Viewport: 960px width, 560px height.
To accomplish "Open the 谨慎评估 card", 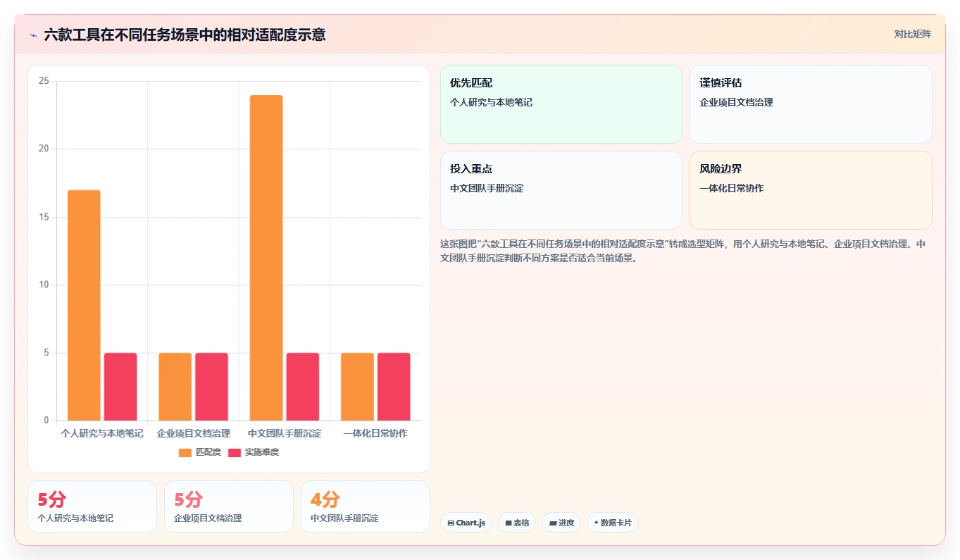I will coord(811,104).
